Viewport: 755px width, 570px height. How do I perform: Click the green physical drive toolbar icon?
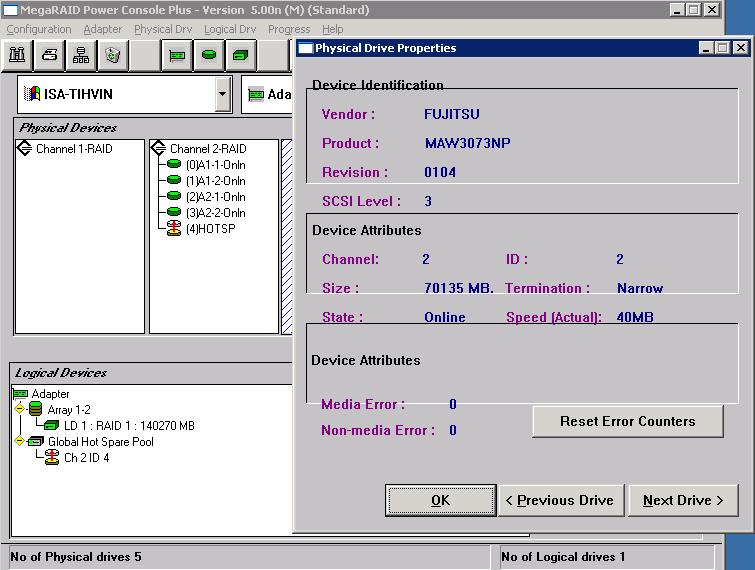(x=209, y=55)
